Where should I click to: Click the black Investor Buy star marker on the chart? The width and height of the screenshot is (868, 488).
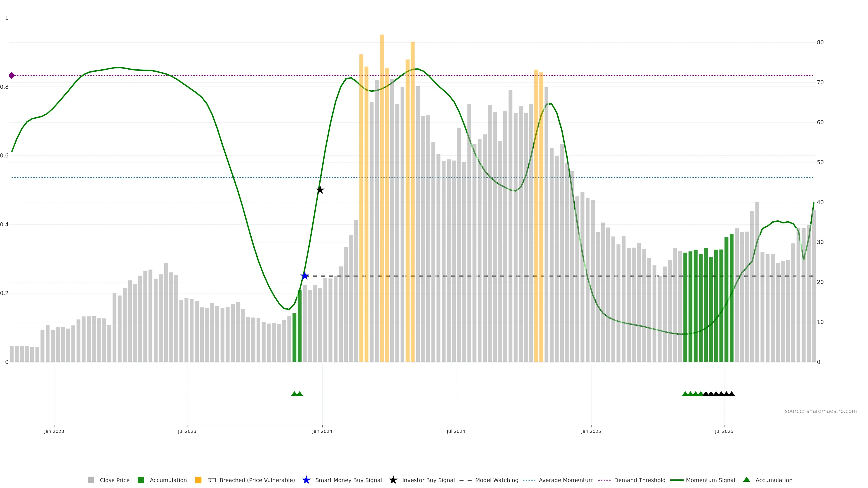click(x=320, y=190)
